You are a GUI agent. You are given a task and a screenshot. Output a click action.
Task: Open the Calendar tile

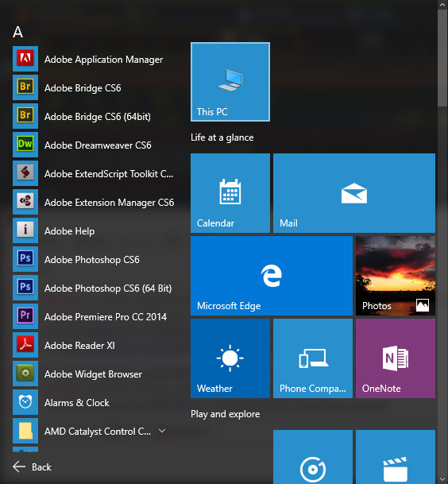pyautogui.click(x=230, y=193)
